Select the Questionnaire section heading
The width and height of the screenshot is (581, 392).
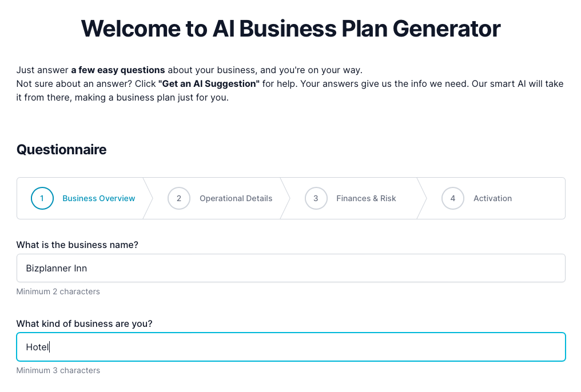pyautogui.click(x=61, y=150)
